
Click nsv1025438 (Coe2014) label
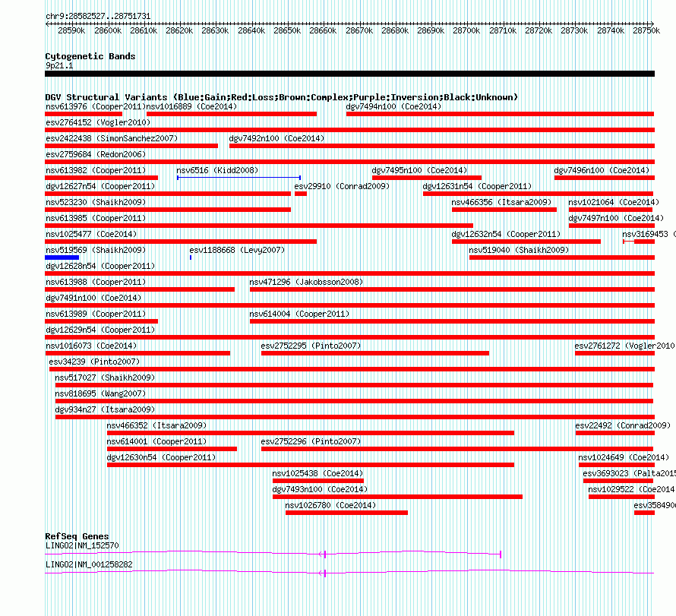click(317, 473)
